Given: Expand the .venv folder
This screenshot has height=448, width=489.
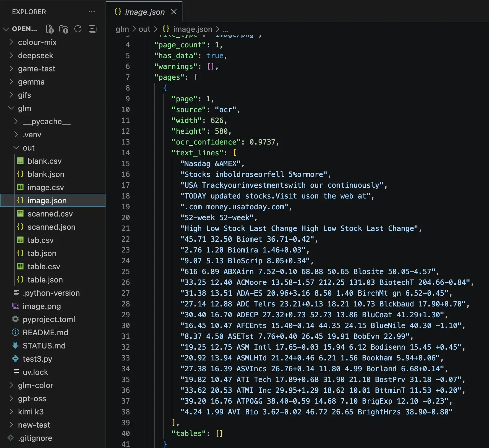Looking at the screenshot, I should [16, 135].
